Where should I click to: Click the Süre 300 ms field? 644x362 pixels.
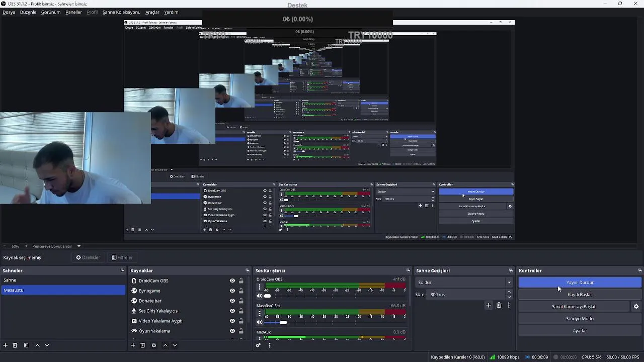click(x=466, y=295)
